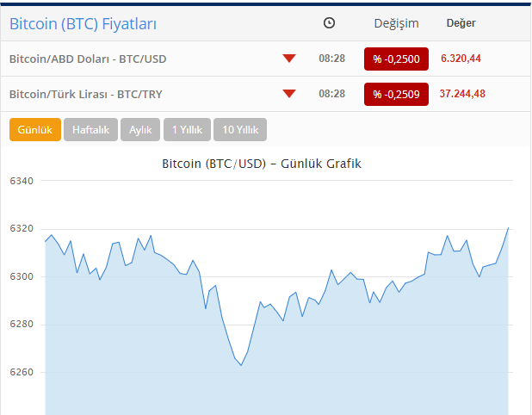The image size is (532, 415).
Task: Switch to the Aylık chart tab
Action: click(x=140, y=130)
